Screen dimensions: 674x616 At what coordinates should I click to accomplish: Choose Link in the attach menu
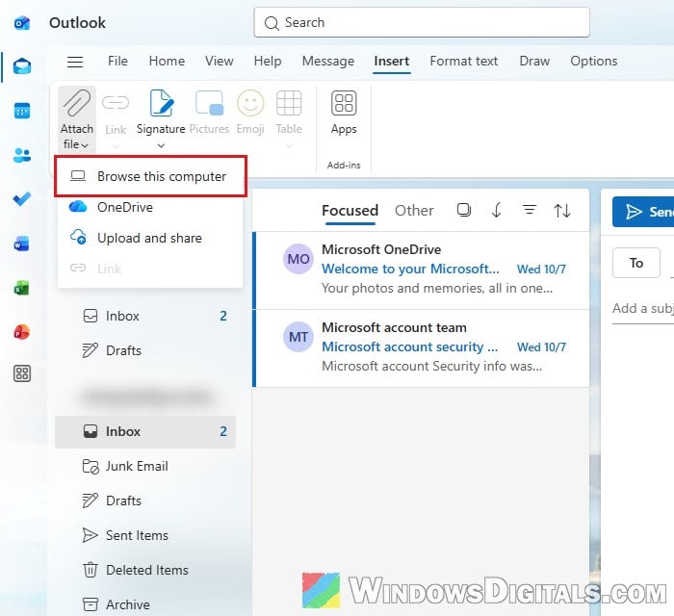tap(150, 269)
